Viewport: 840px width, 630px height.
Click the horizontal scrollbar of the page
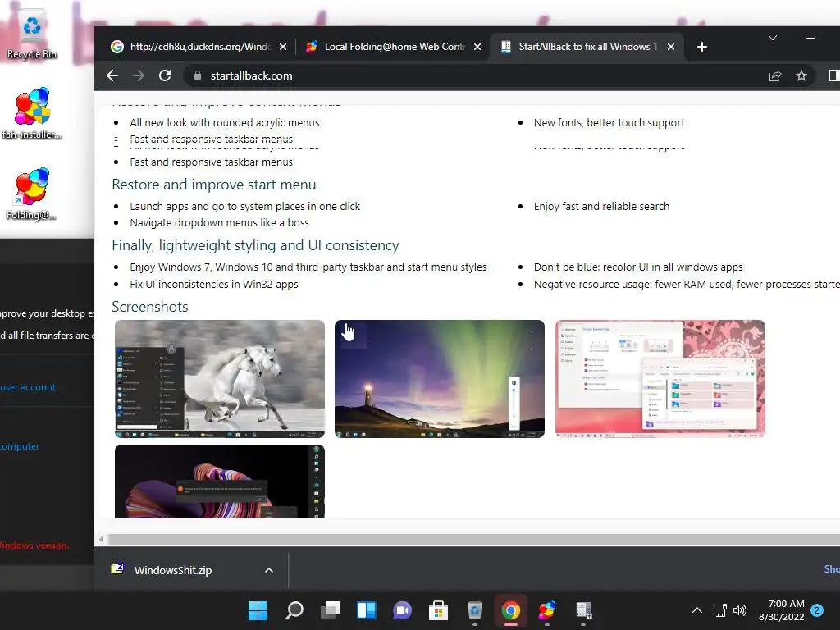tap(474, 540)
